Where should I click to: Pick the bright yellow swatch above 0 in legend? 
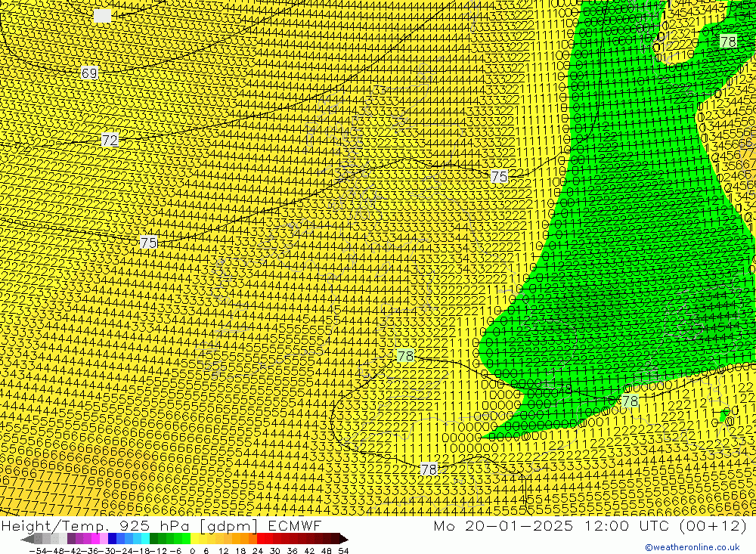(195, 539)
